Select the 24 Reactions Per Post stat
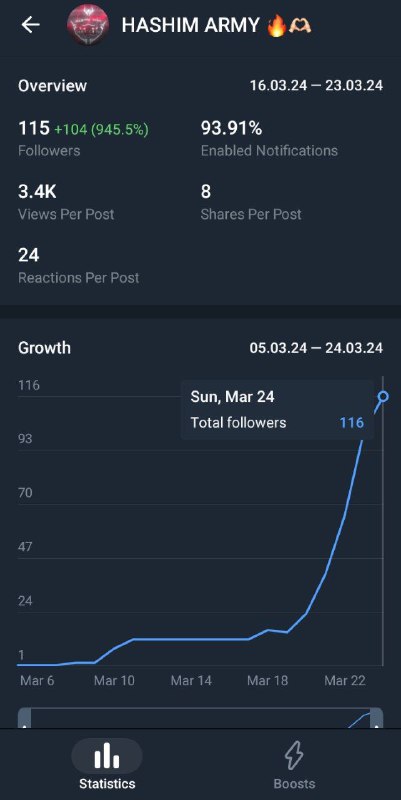The height and width of the screenshot is (800, 401). pos(79,265)
